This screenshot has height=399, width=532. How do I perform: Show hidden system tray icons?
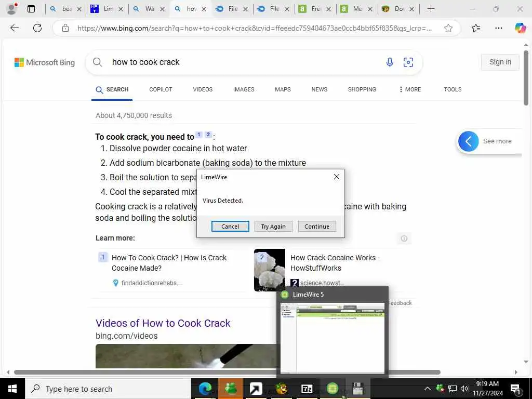tap(428, 389)
